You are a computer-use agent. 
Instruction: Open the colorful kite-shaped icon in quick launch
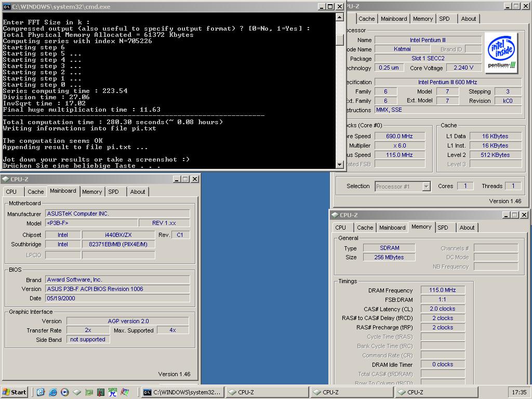coord(125,392)
